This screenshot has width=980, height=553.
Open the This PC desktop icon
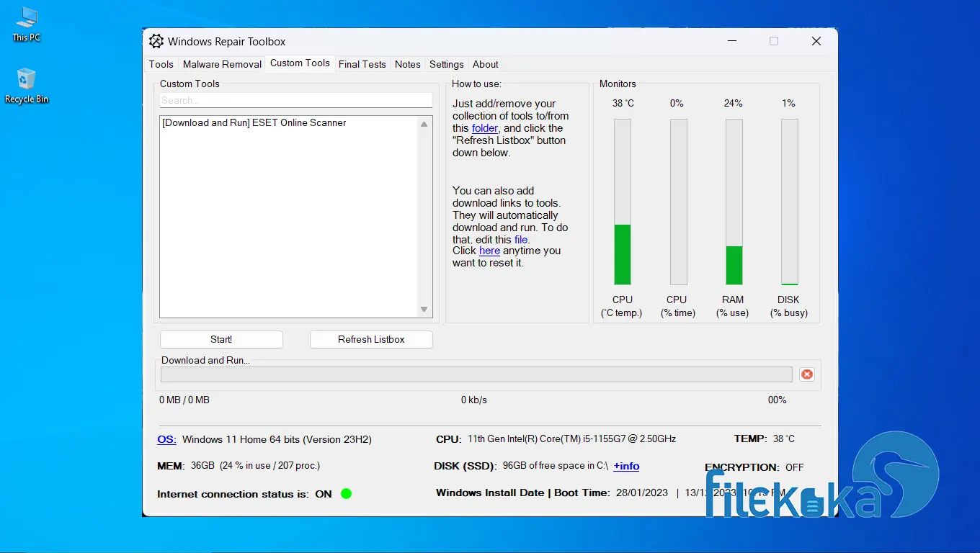(27, 24)
